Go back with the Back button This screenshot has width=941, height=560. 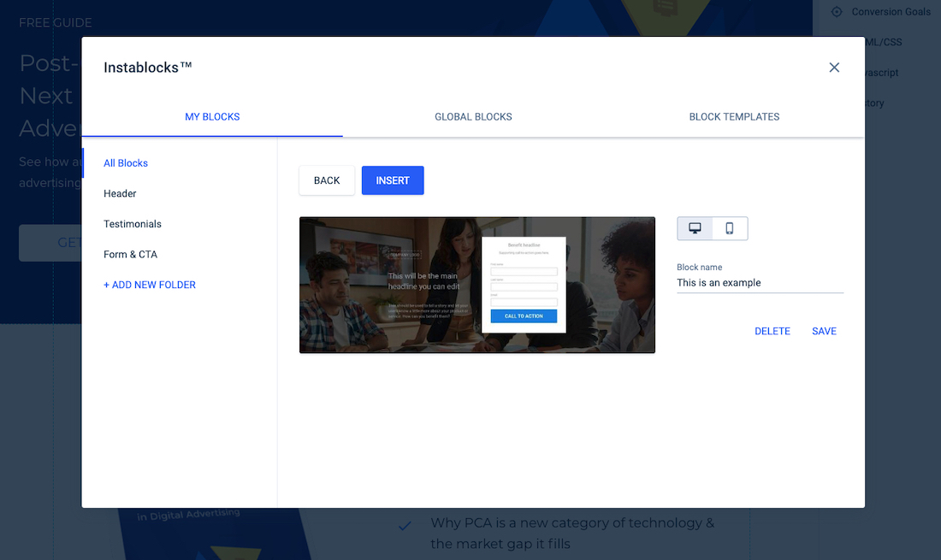pyautogui.click(x=327, y=180)
